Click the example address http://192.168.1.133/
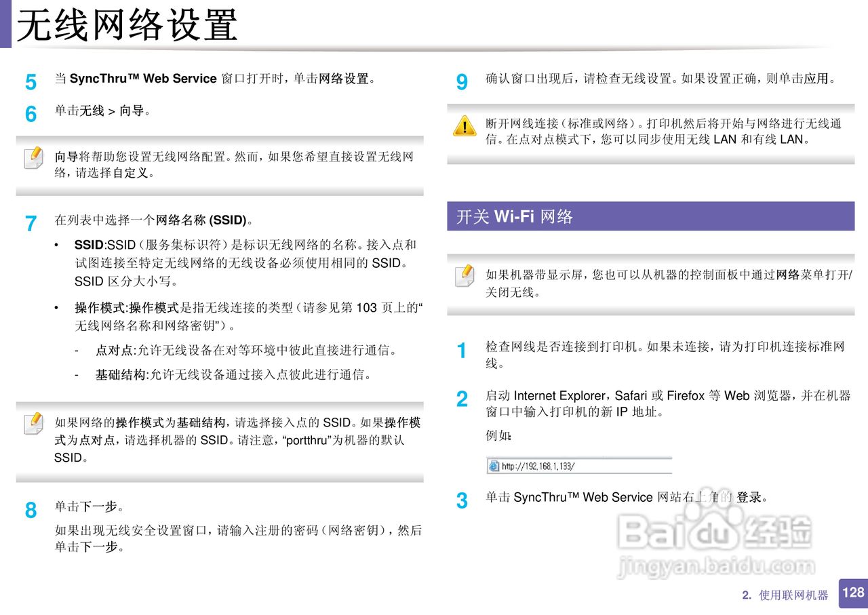The height and width of the screenshot is (615, 868). (538, 467)
